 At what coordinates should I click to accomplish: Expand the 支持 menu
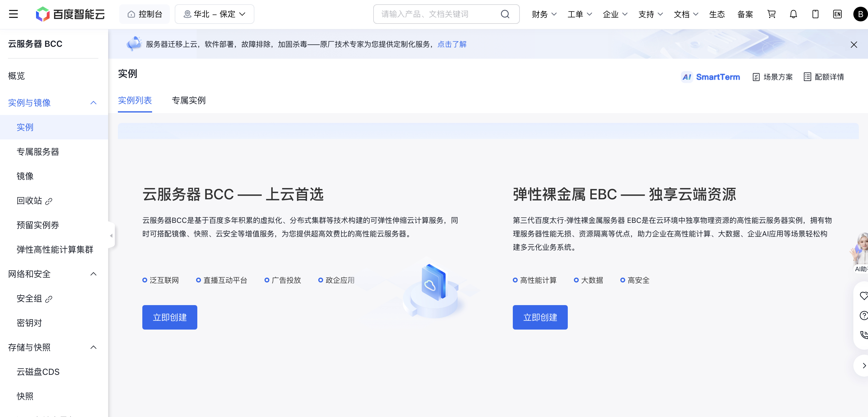650,14
